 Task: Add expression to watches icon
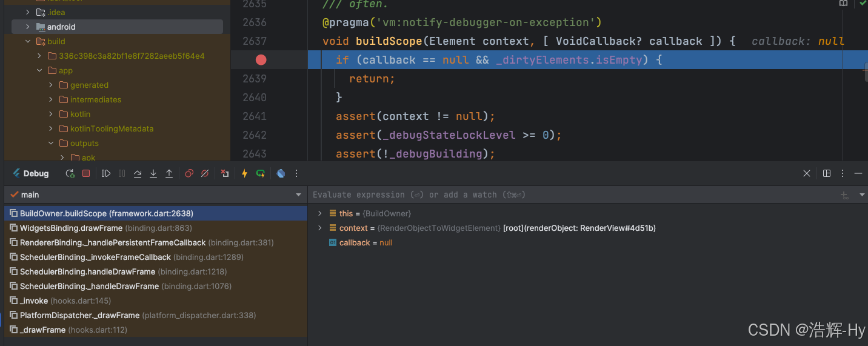[x=844, y=195]
